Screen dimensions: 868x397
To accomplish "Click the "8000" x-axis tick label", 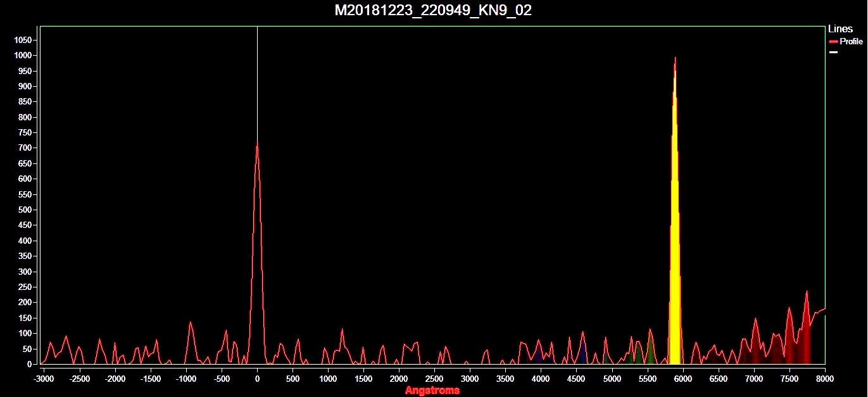I will click(x=824, y=379).
